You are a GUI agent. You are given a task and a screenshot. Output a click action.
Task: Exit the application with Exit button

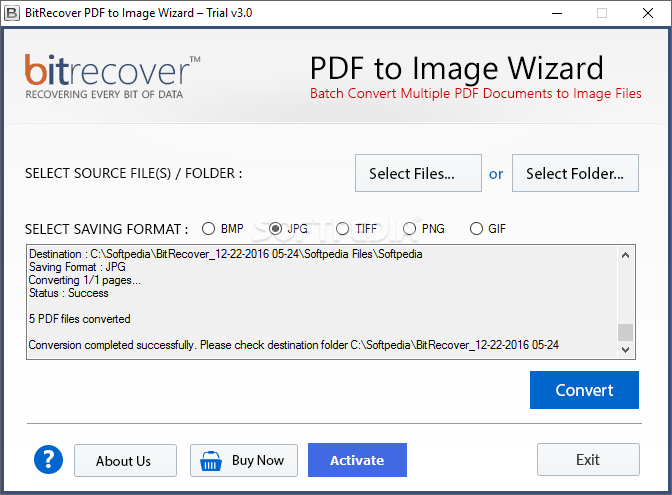588,459
